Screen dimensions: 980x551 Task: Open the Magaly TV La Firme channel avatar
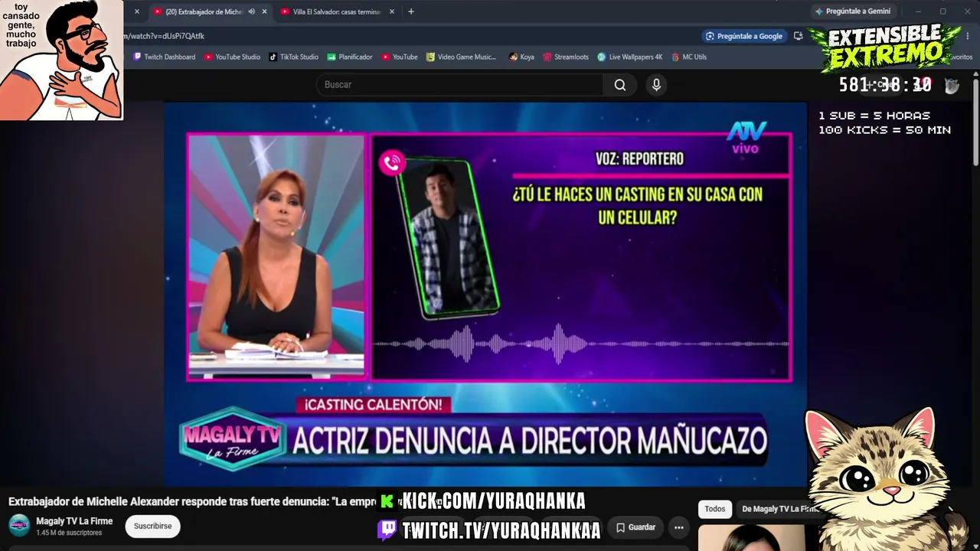click(19, 526)
